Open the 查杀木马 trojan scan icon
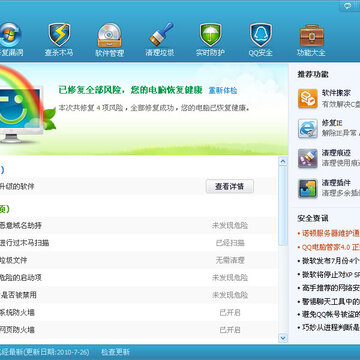Screen dimensions: 360x360 [x=59, y=35]
